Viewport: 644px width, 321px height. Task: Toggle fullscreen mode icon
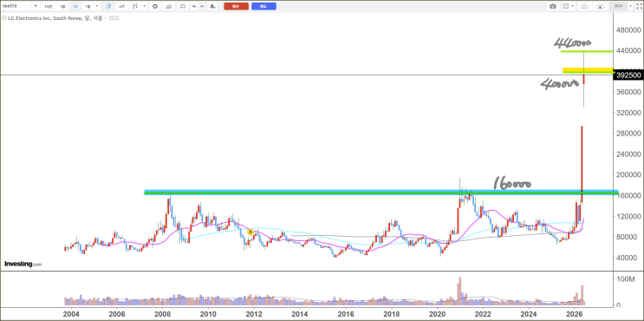pos(639,6)
